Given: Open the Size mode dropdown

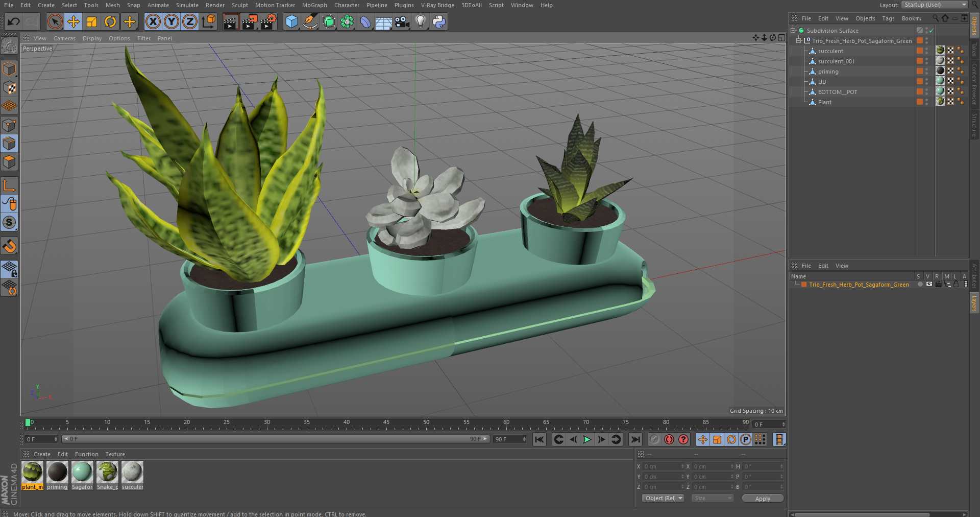Looking at the screenshot, I should click(x=712, y=498).
